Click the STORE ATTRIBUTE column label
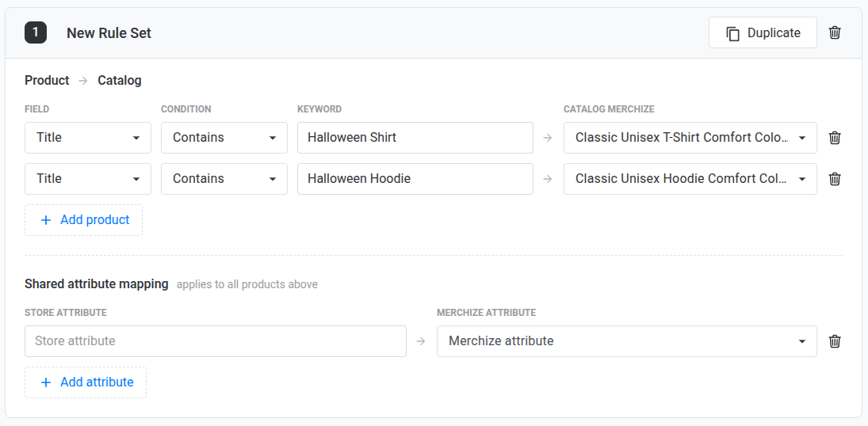The image size is (868, 426). tap(65, 313)
